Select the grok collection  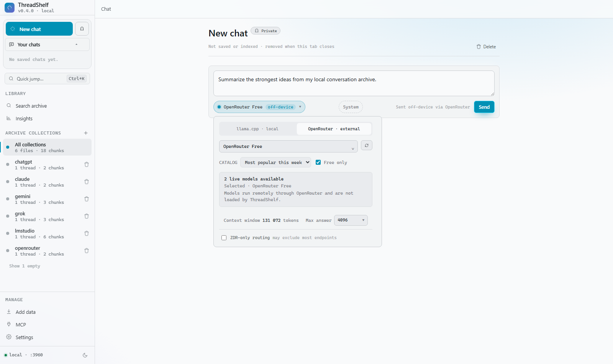click(x=42, y=216)
